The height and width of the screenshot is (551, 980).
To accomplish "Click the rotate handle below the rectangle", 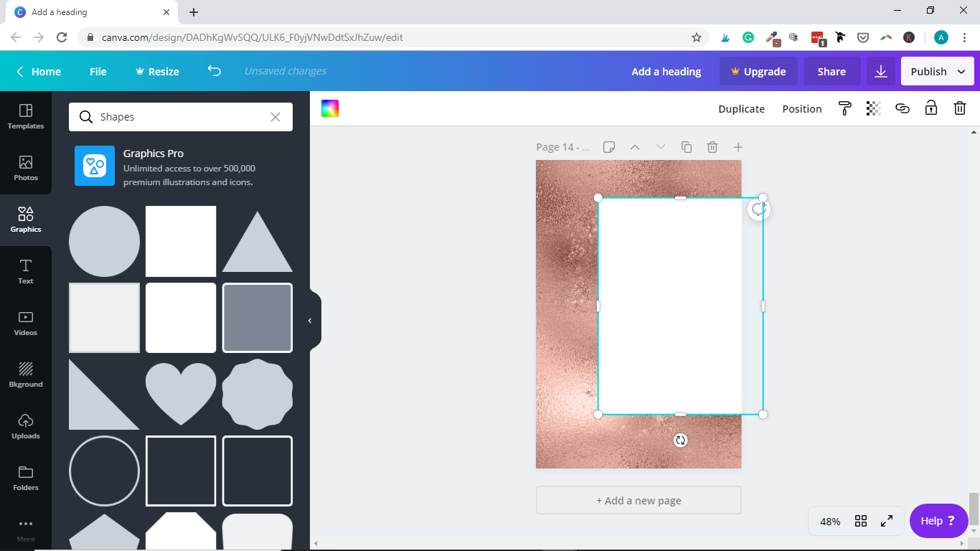I will [x=681, y=440].
